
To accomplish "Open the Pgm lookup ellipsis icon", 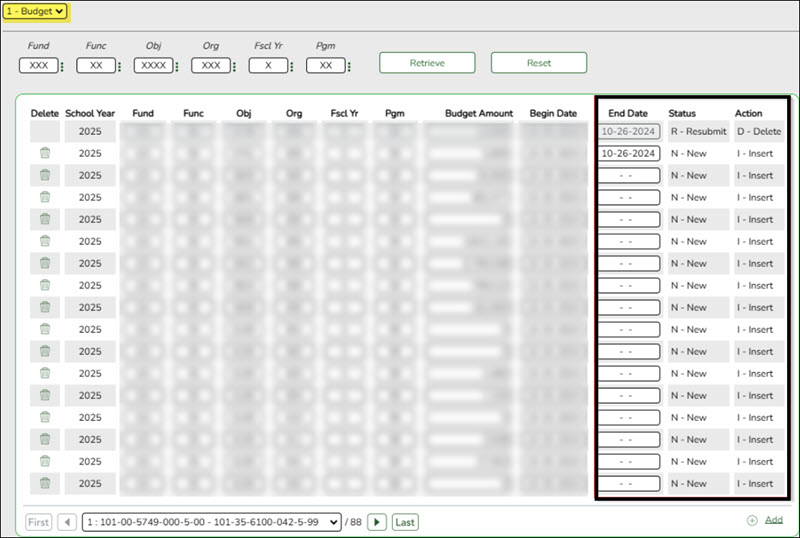I will pyautogui.click(x=348, y=67).
